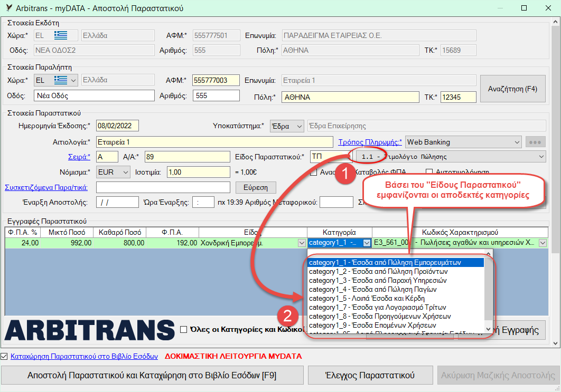
Task: Select category1_2 Έσοδα από Πώληση Προϊόντων
Action: (395, 272)
